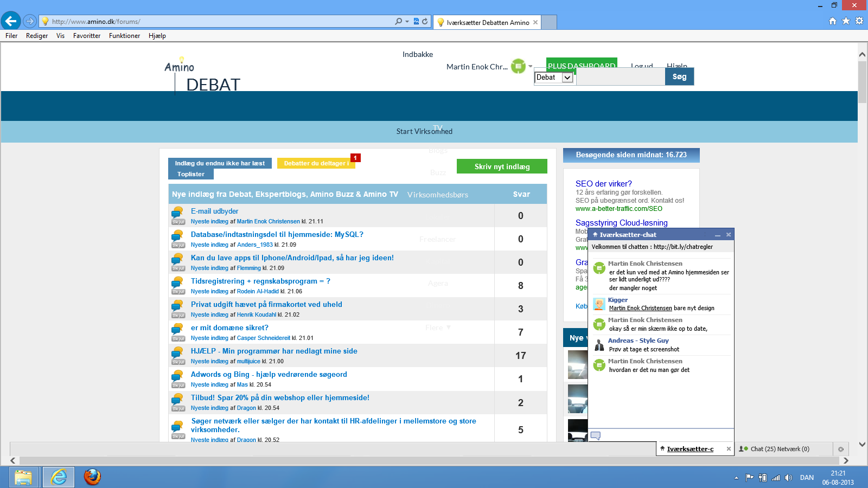This screenshot has width=868, height=488.
Task: Open the Start Virksomhed navigation link
Action: 424,131
